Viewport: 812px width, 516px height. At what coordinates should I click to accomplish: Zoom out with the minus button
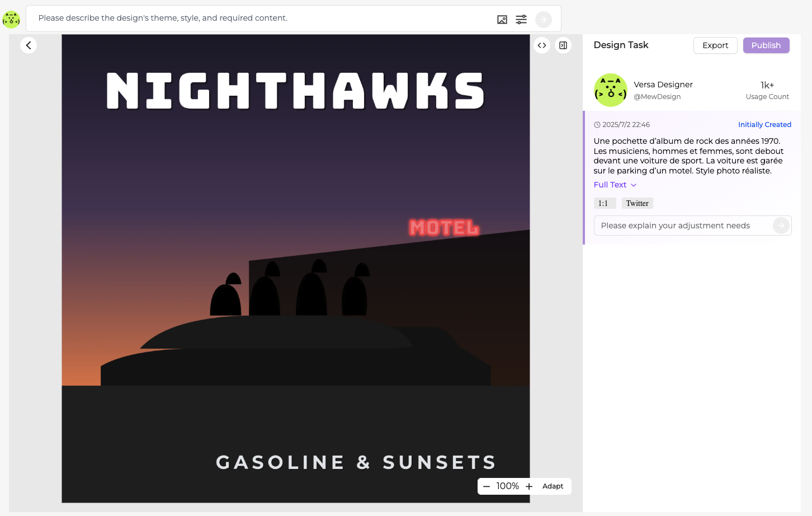pyautogui.click(x=487, y=486)
